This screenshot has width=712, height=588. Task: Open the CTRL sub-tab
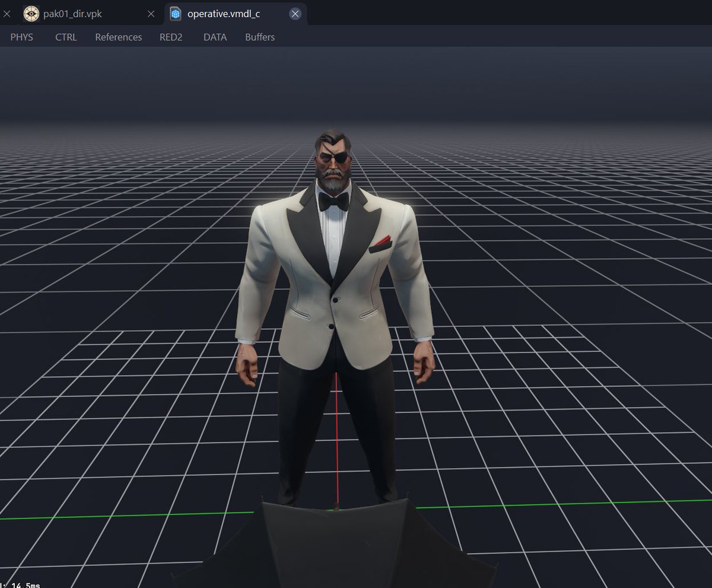(66, 37)
